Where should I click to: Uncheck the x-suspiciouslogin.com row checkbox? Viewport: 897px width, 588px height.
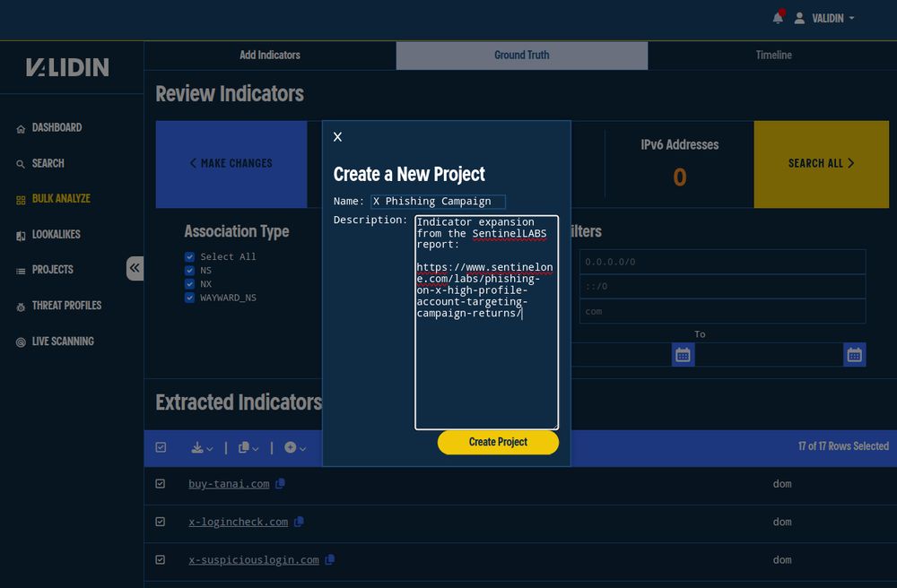click(x=161, y=560)
